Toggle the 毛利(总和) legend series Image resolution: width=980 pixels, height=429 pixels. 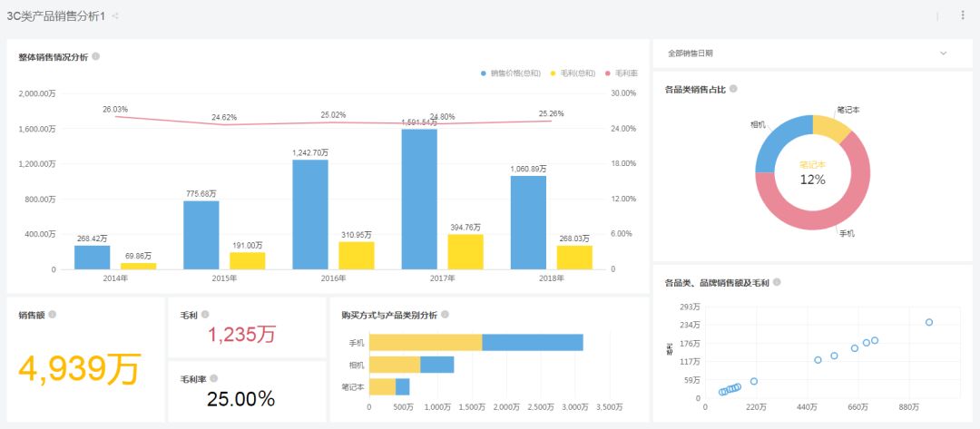[573, 73]
